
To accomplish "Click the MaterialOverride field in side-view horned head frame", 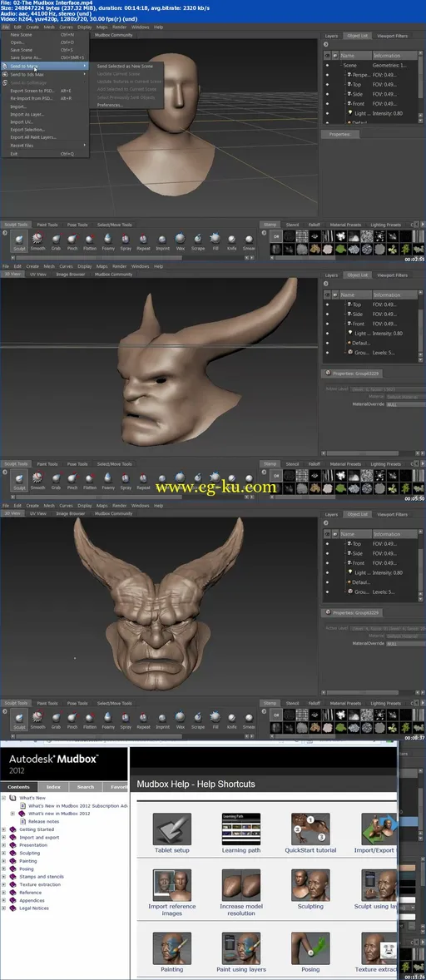I will coord(404,404).
